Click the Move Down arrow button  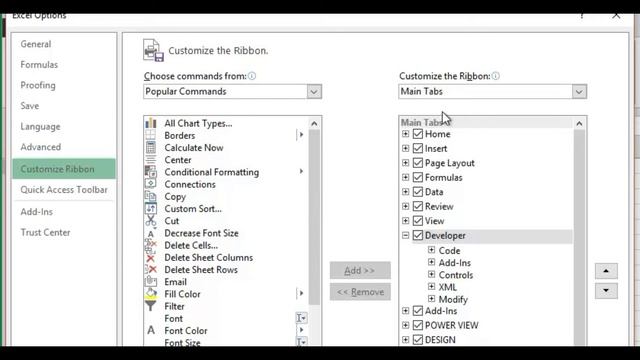[606, 291]
